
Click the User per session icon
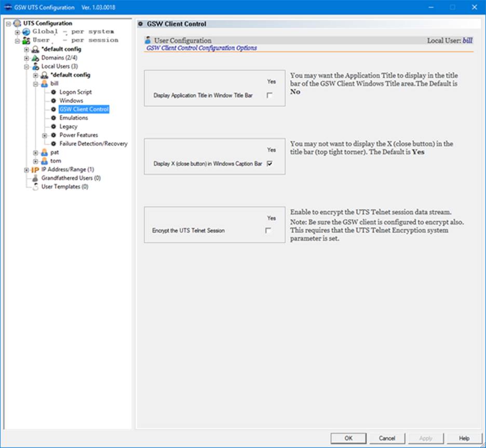point(26,40)
